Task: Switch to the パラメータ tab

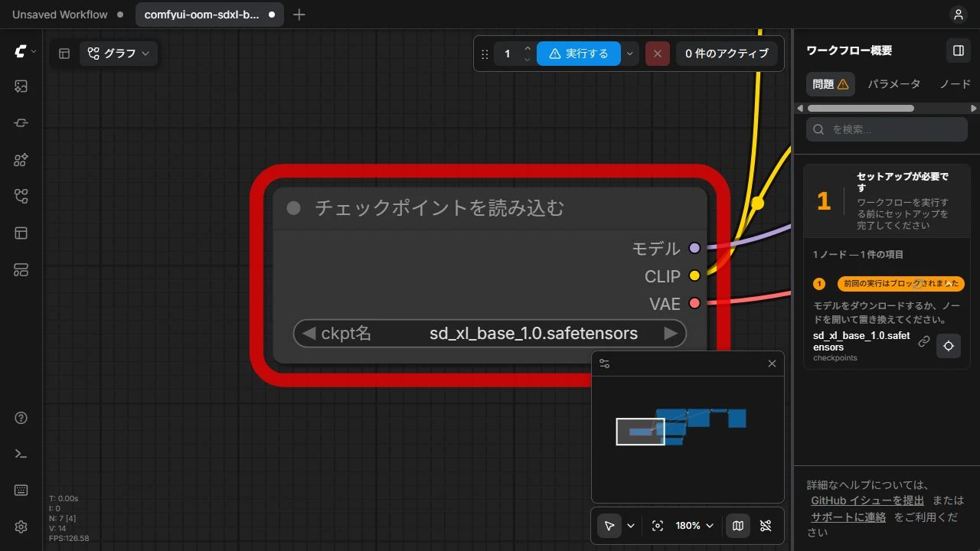Action: coord(894,84)
